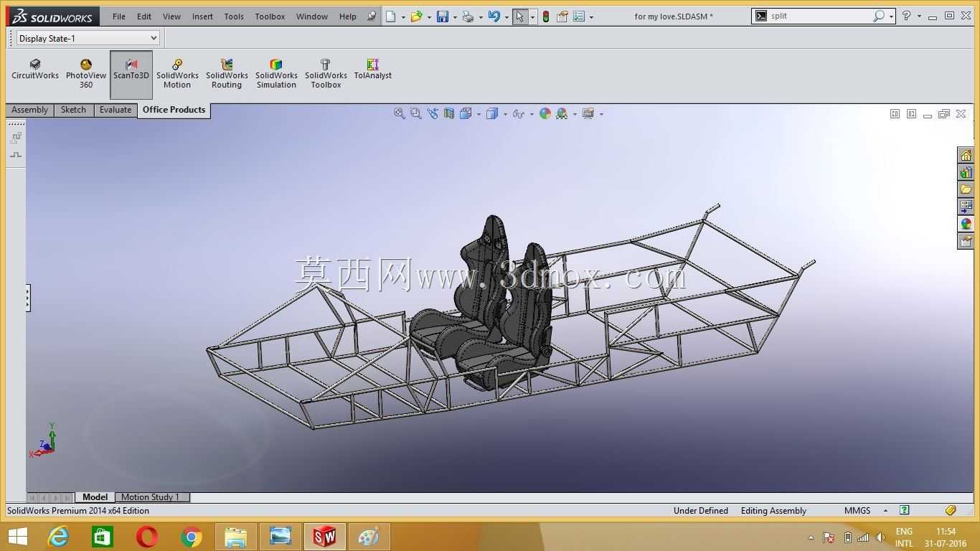
Task: Open File Properties icon
Action: (562, 17)
